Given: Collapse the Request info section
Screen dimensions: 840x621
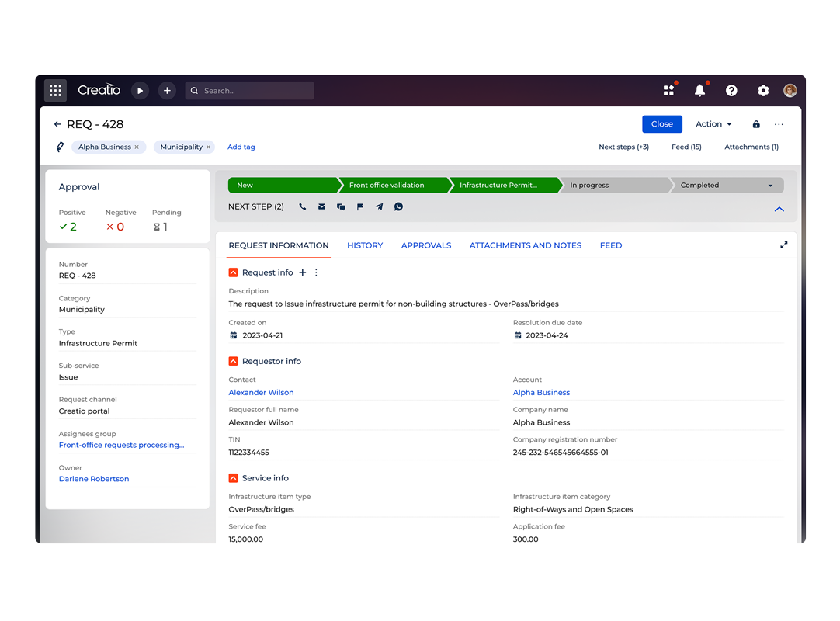Looking at the screenshot, I should click(x=233, y=272).
